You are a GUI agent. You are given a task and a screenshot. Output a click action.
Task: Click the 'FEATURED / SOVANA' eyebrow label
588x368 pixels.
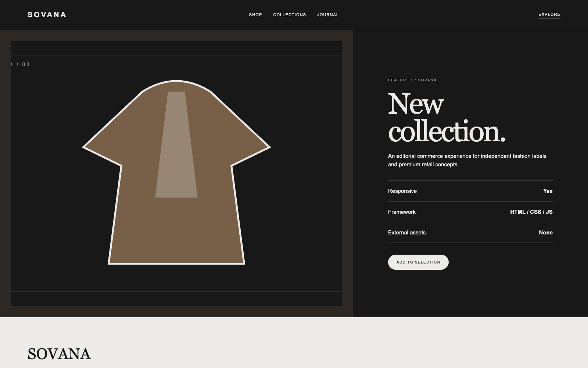point(412,80)
